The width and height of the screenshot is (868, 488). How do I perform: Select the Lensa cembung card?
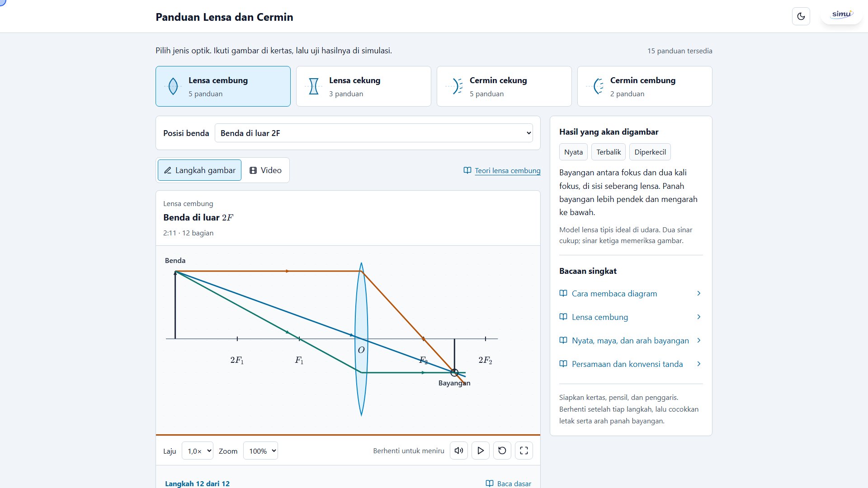point(223,86)
